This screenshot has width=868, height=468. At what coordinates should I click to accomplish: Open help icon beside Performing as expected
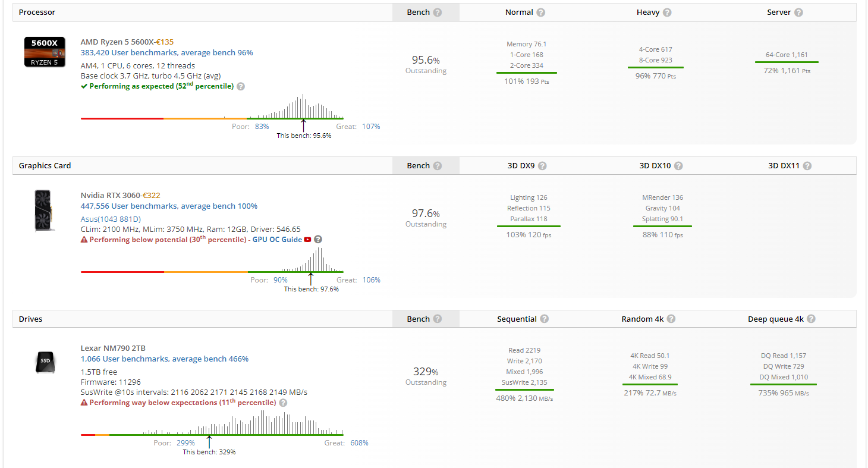241,86
